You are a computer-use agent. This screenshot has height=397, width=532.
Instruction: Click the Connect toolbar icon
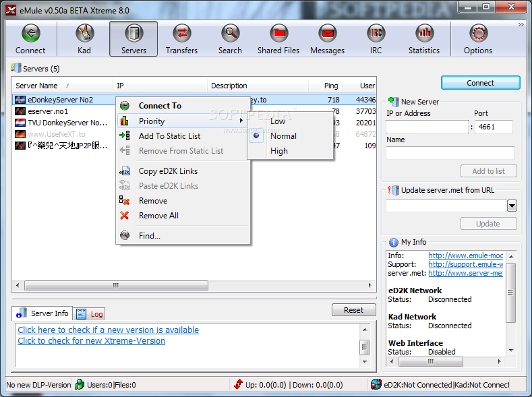pos(30,38)
